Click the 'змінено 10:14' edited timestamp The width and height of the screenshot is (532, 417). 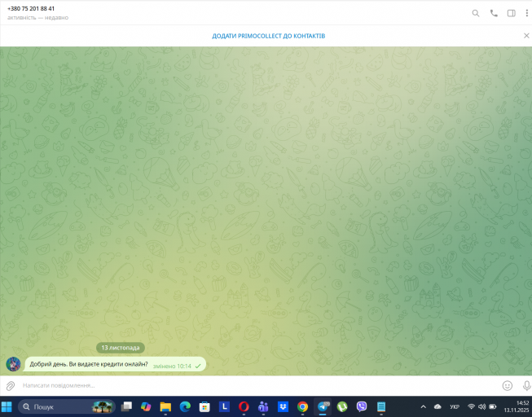[x=172, y=367]
